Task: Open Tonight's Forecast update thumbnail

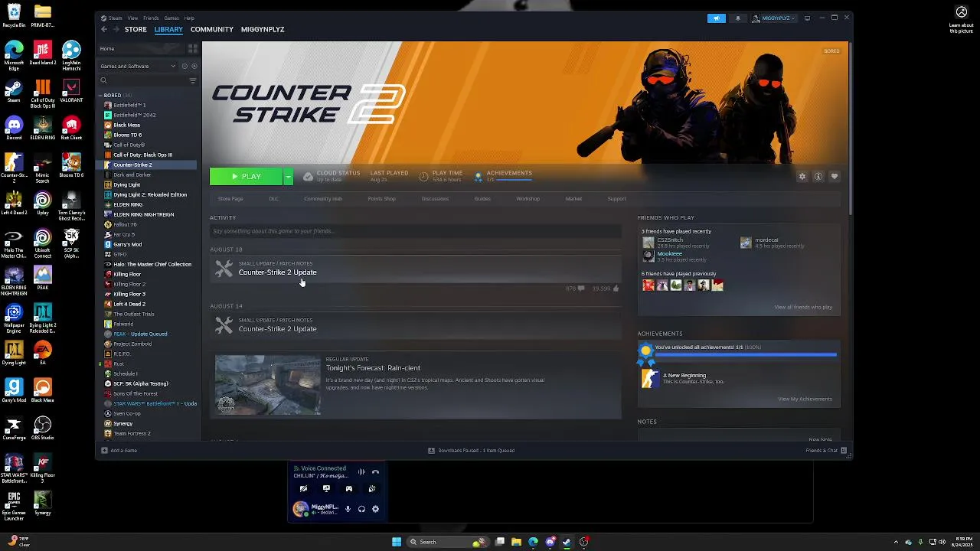Action: [267, 385]
